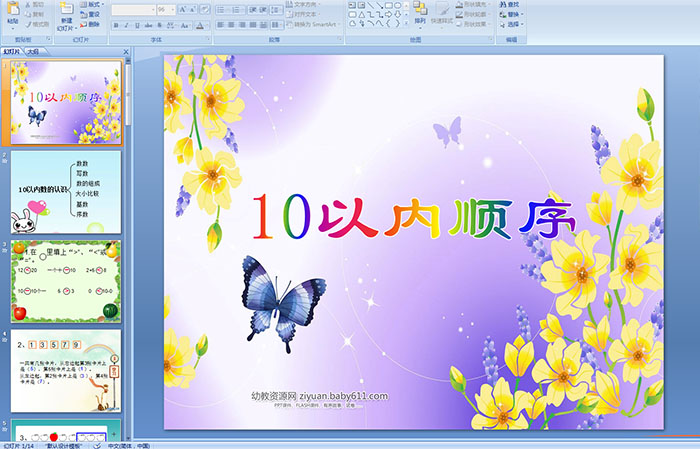Select the triangle shape
The image size is (700, 449).
coord(362,15)
